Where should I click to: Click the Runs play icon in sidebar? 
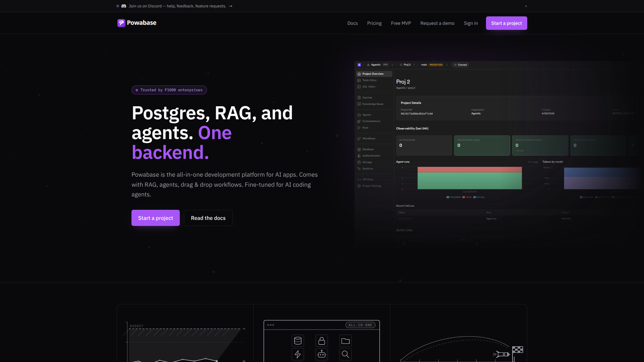point(359,128)
